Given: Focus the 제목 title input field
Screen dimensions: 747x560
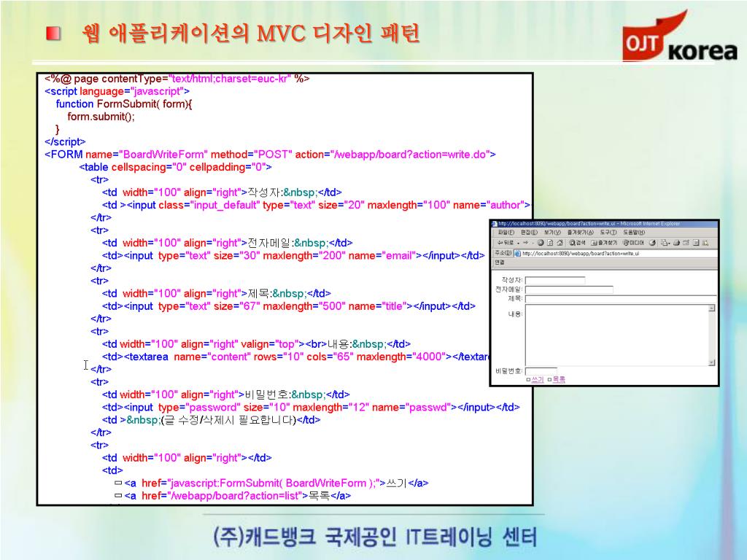Looking at the screenshot, I should point(621,299).
